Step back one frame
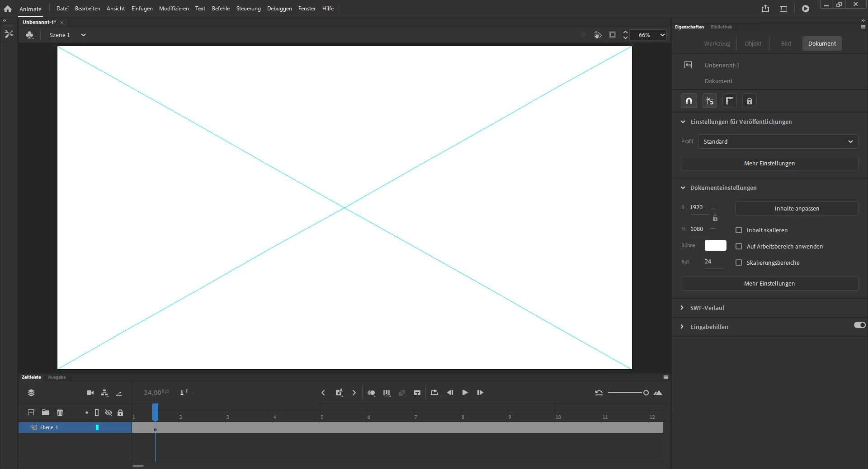 (450, 393)
